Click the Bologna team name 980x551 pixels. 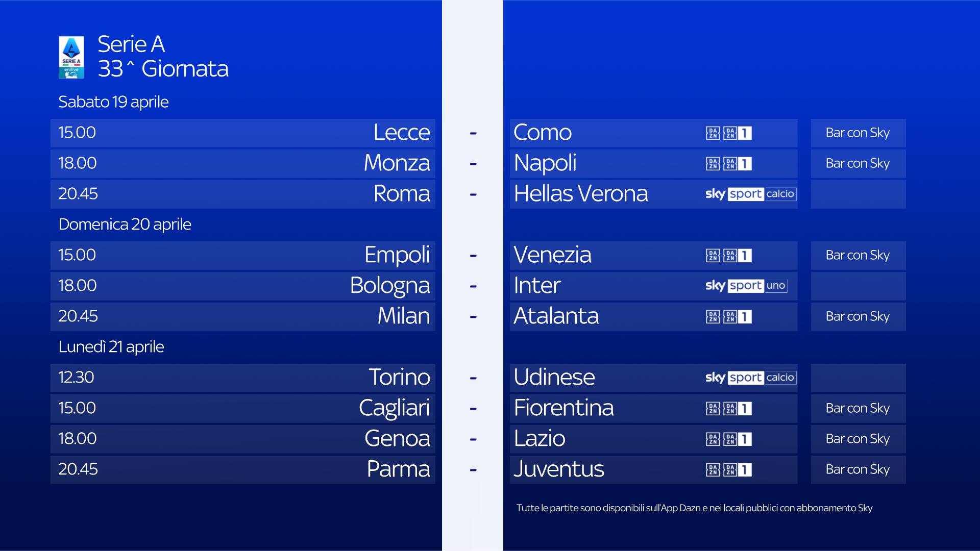pyautogui.click(x=389, y=286)
